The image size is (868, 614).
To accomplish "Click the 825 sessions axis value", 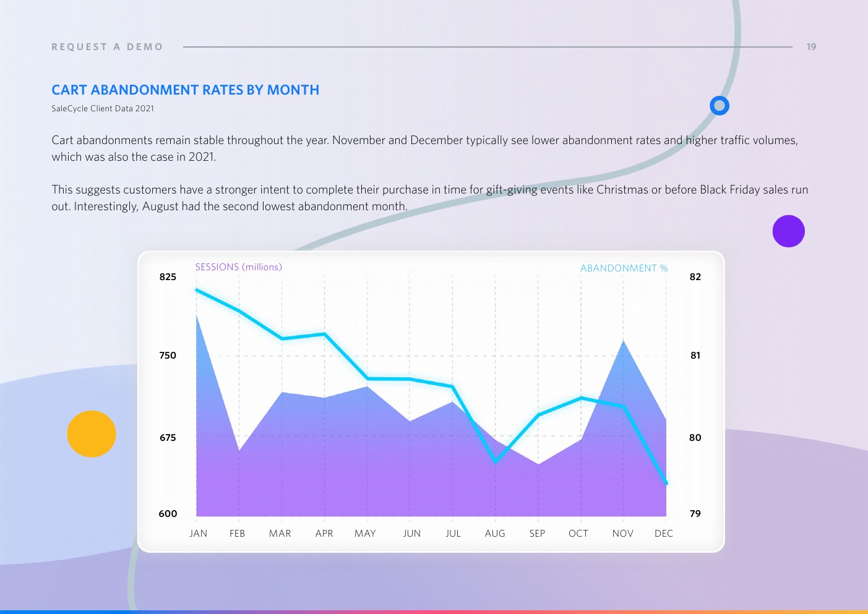I will point(168,277).
